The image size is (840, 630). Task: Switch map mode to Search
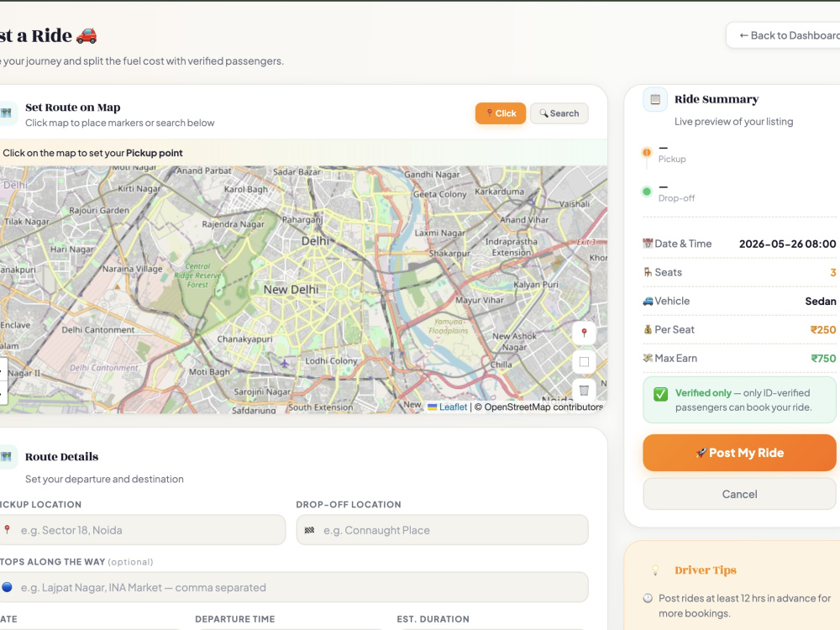pos(559,113)
